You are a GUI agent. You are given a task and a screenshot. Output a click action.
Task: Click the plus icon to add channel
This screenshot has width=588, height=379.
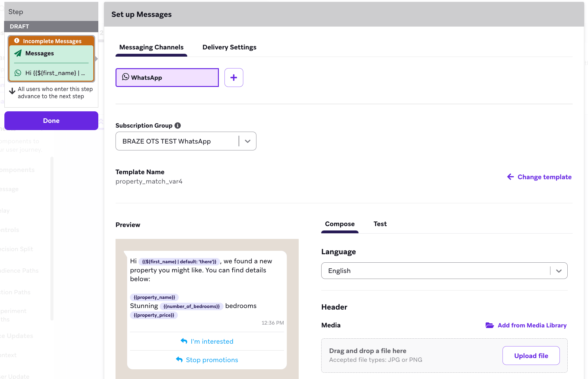(234, 78)
